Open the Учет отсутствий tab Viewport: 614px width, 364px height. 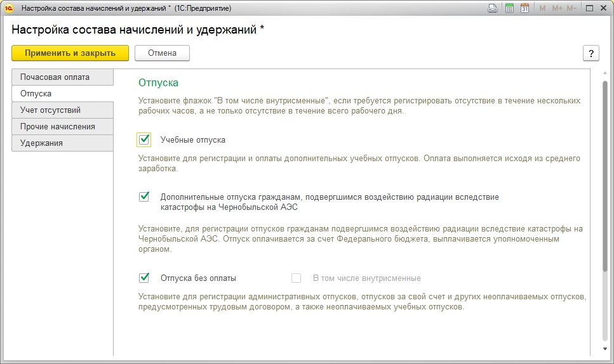(x=63, y=110)
